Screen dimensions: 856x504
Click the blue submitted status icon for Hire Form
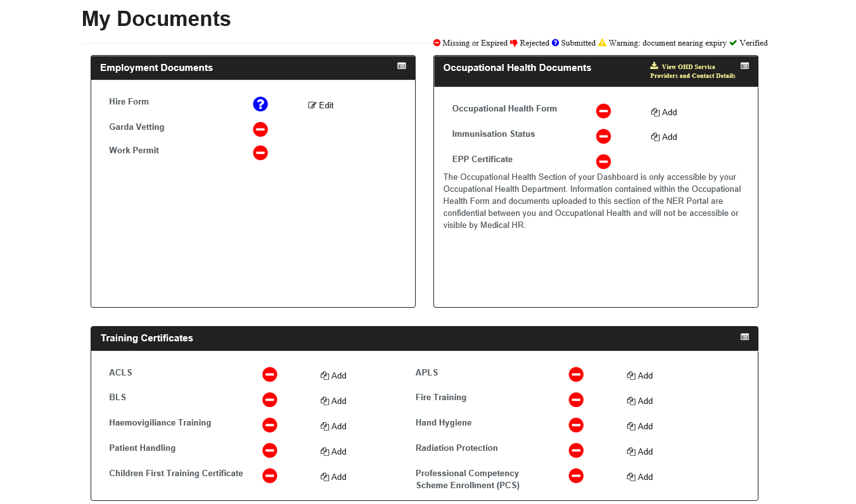pyautogui.click(x=260, y=104)
